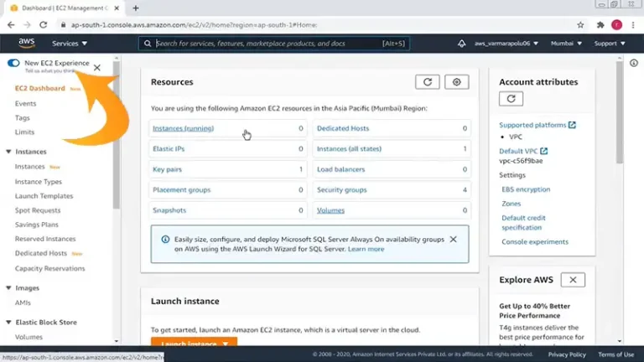
Task: Open Dedicated Hosts resource link
Action: pos(343,128)
